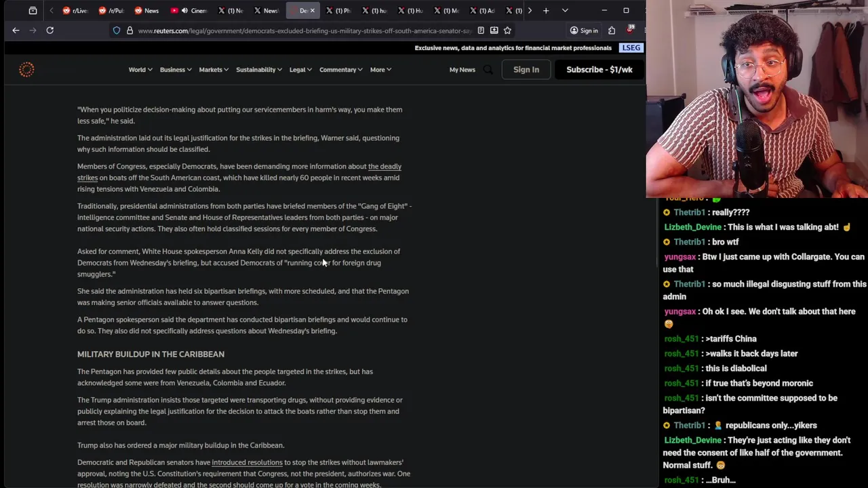Click the 'MILITARY BUILDUP IN THE CARIBBEAN' heading
This screenshot has width=868, height=488.
pos(151,354)
